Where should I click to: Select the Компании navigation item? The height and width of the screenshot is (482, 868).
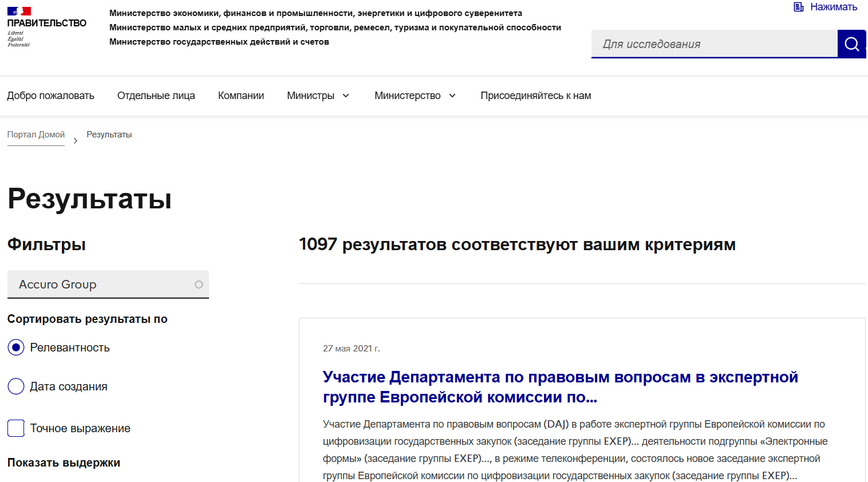240,96
